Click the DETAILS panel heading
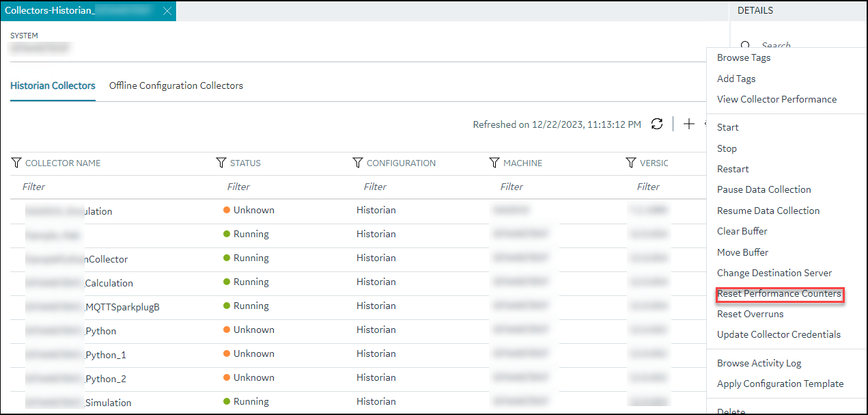The width and height of the screenshot is (868, 415). click(x=755, y=11)
